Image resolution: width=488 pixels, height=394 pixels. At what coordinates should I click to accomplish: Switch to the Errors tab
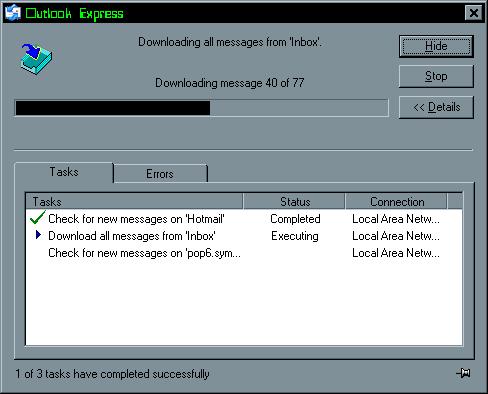coord(160,174)
